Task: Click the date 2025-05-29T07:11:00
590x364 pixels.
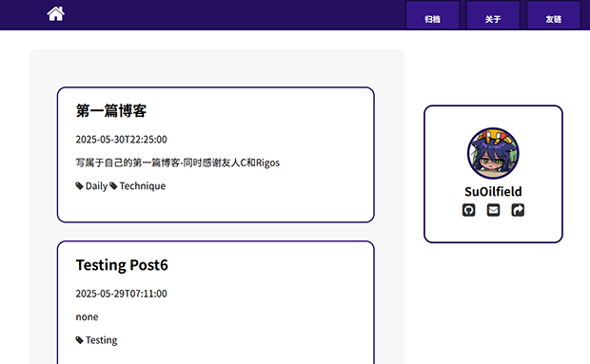Action: click(121, 294)
